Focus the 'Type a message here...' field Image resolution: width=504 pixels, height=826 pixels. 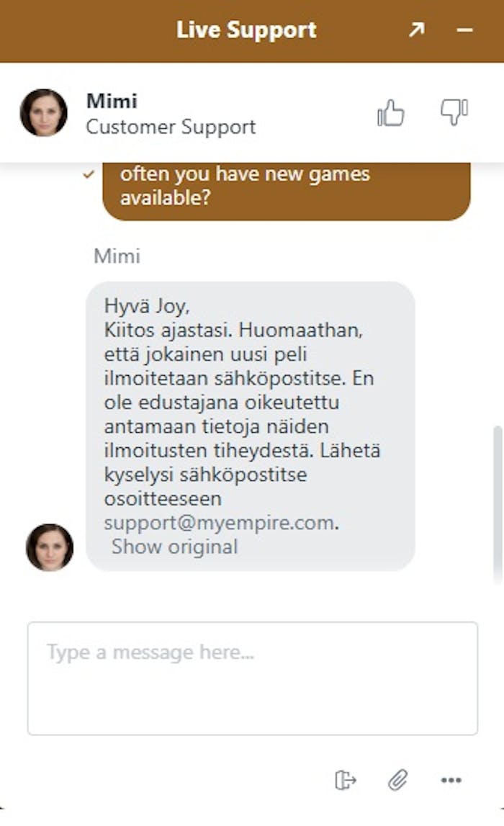[x=253, y=678]
